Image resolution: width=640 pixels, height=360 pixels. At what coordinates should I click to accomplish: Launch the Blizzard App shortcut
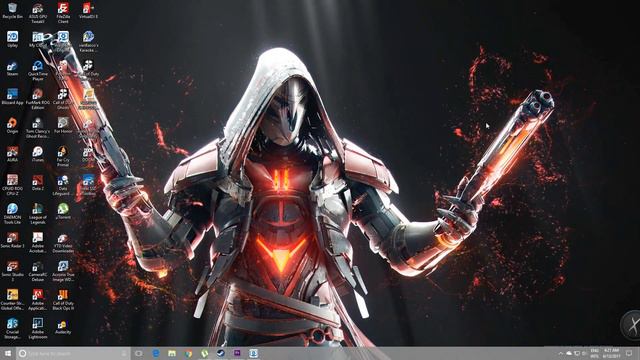tap(12, 97)
